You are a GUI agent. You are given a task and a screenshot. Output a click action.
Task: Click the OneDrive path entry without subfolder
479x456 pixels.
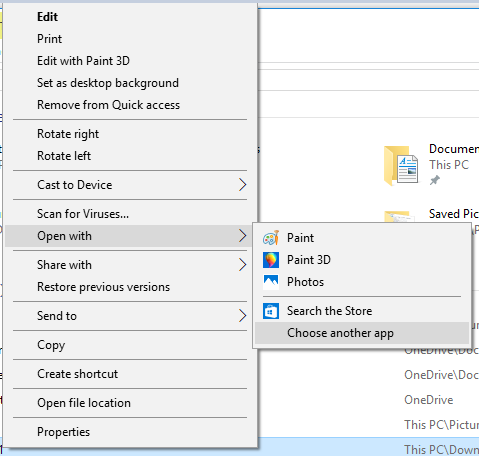[x=429, y=400]
